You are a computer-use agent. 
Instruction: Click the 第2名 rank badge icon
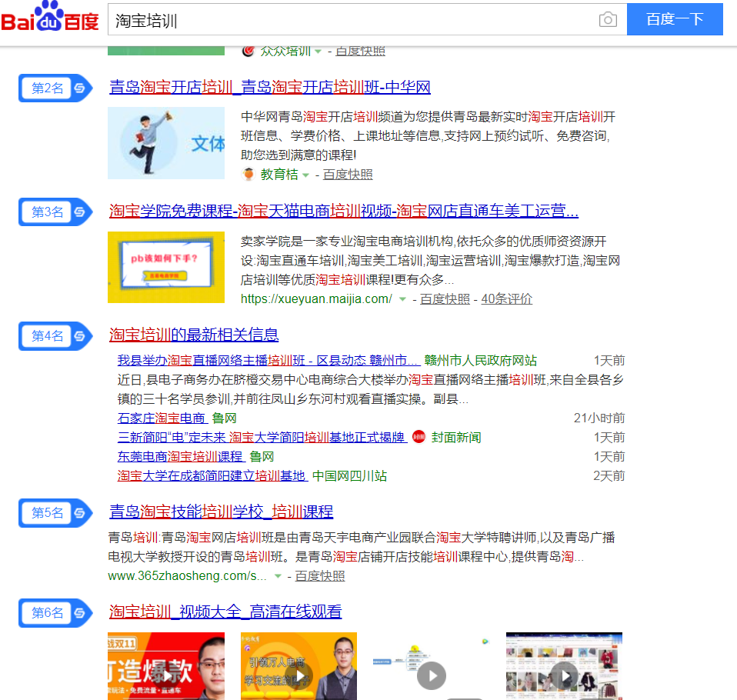(x=55, y=88)
